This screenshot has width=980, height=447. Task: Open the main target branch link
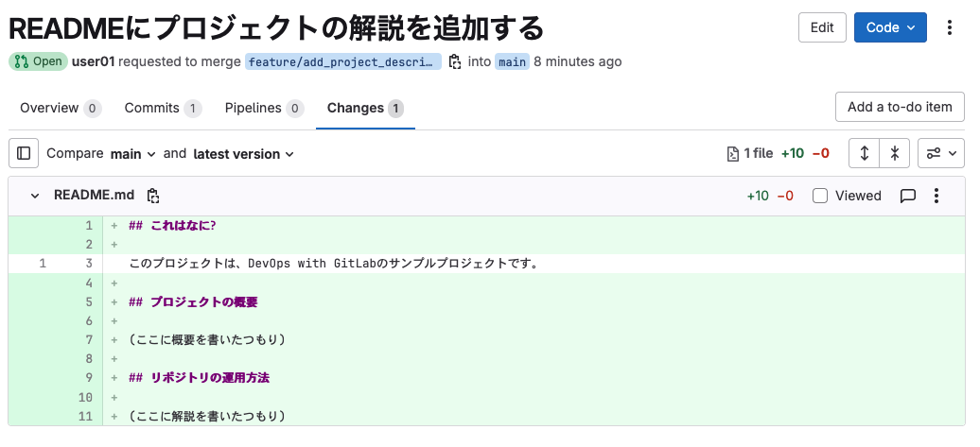click(x=512, y=61)
